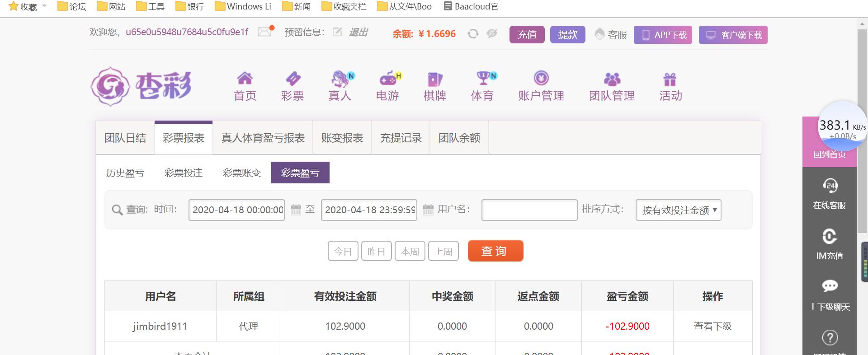868x355 pixels.
Task: Open the 棋牌 card games navigation
Action: [435, 86]
